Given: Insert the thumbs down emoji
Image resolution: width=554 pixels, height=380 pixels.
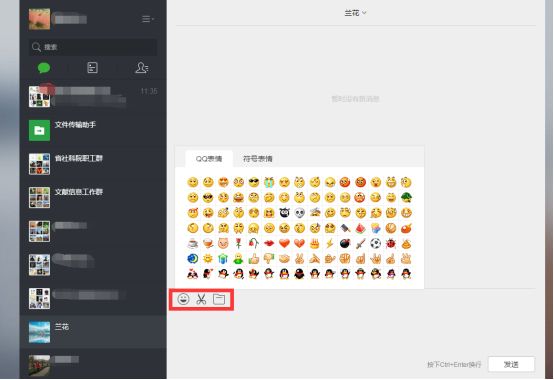Looking at the screenshot, I should 269,259.
